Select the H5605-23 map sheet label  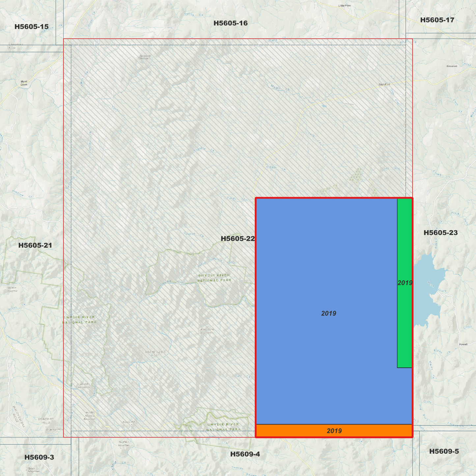tap(440, 233)
